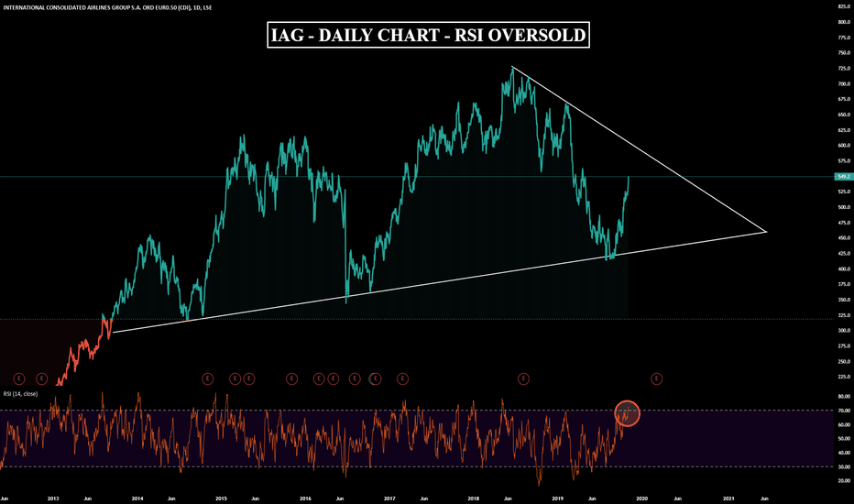Click the 275.0 price axis label
This screenshot has width=854, height=504.
pyautogui.click(x=844, y=346)
